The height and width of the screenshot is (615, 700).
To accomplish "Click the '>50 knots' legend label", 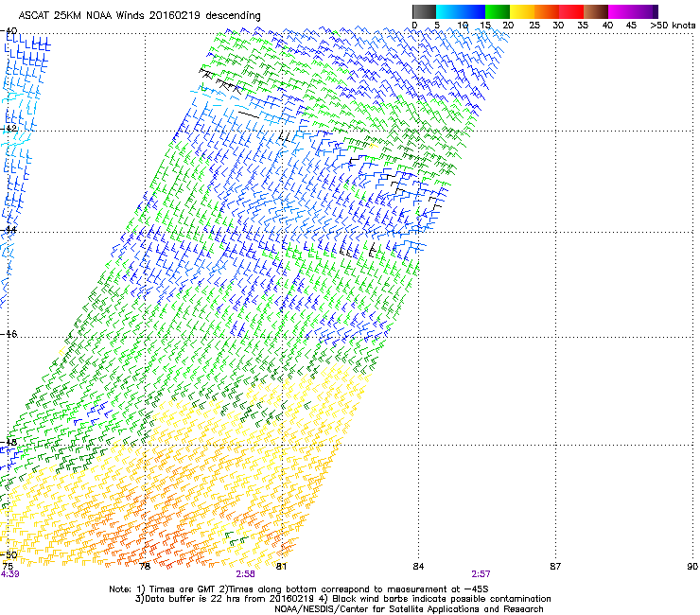I will coord(673,26).
